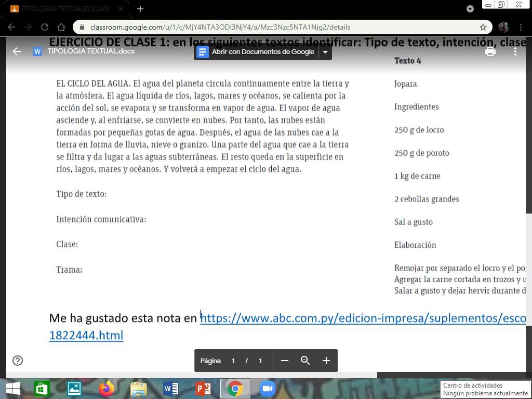
Task: Click the Centro de actividades tooltip
Action: pyautogui.click(x=486, y=389)
